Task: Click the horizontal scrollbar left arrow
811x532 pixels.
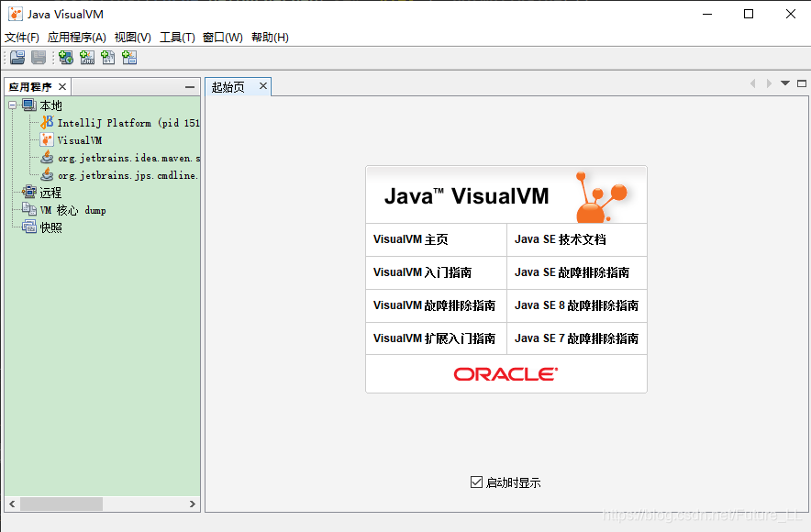Action: (12, 504)
